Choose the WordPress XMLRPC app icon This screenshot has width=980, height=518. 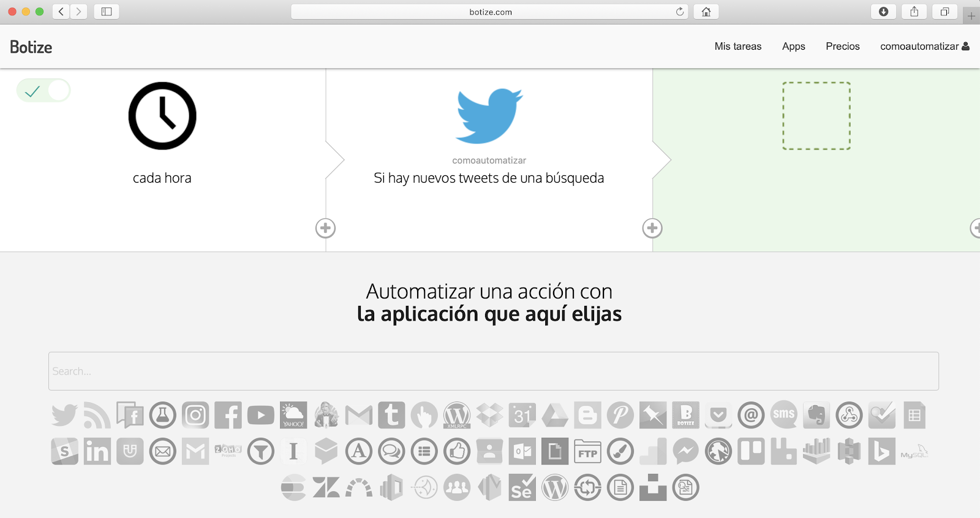[457, 415]
